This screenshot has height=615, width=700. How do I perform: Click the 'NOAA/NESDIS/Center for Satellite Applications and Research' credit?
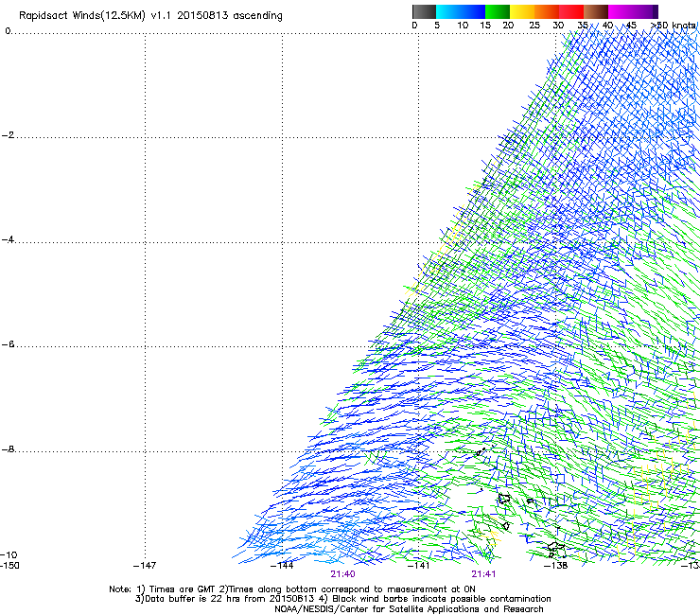[x=409, y=609]
